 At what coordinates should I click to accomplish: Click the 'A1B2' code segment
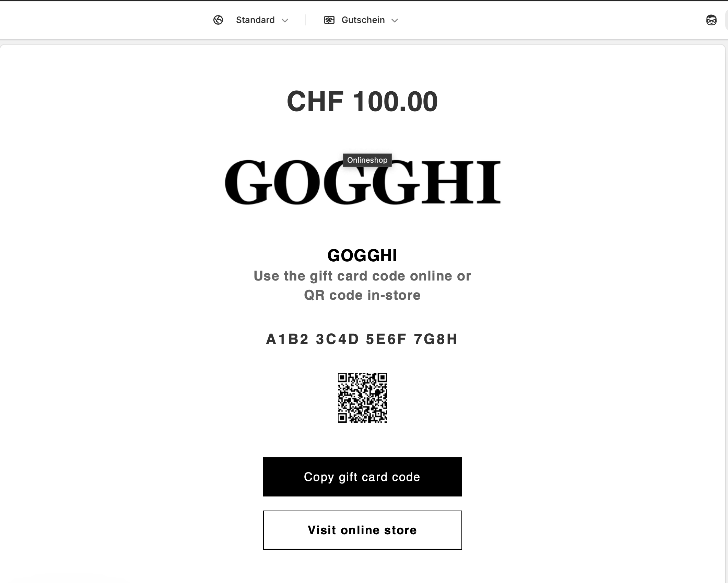(x=287, y=339)
